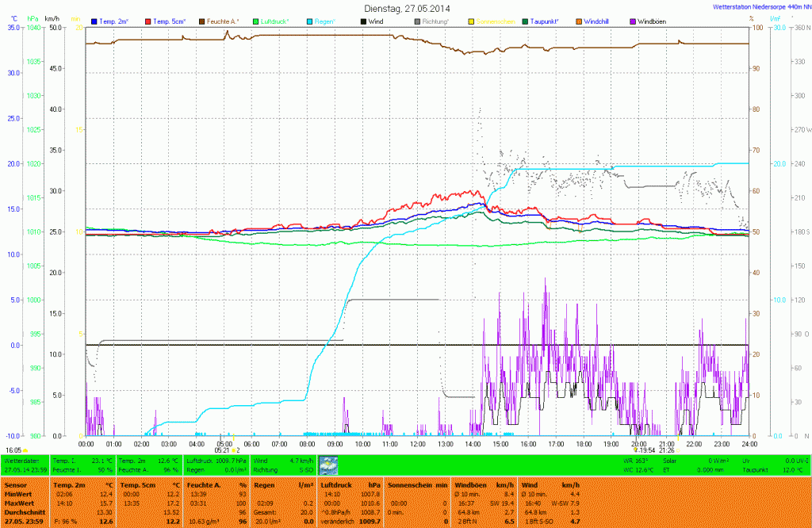Click the cyan Regen legend square
This screenshot has height=528, width=812.
click(x=310, y=21)
